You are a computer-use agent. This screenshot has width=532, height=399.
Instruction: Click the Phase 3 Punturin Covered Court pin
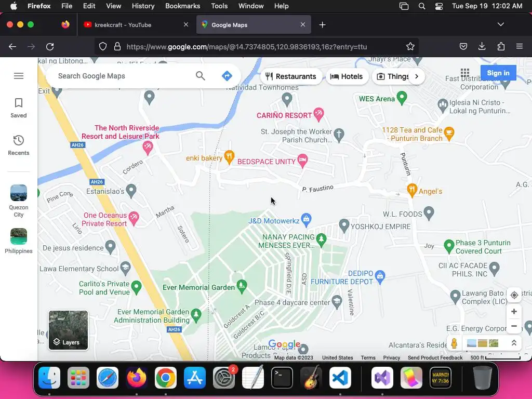449,246
